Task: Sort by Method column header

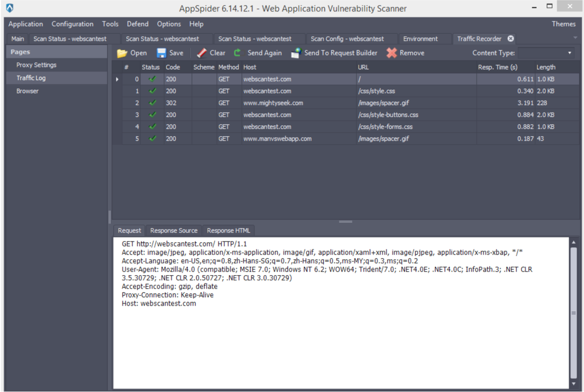Action: pyautogui.click(x=229, y=67)
